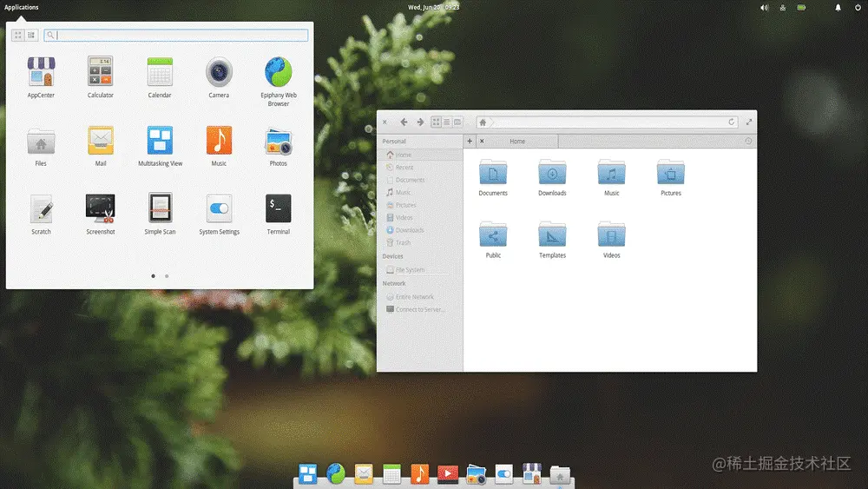
Task: Collapse the Devices sidebar section
Action: [x=392, y=256]
